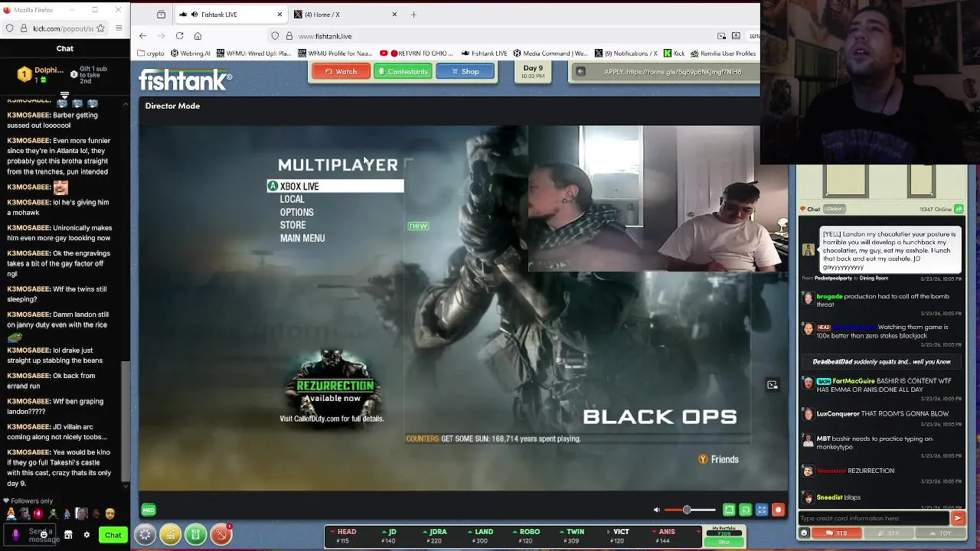
Task: Open picture-in-picture icon on video
Action: click(x=772, y=385)
